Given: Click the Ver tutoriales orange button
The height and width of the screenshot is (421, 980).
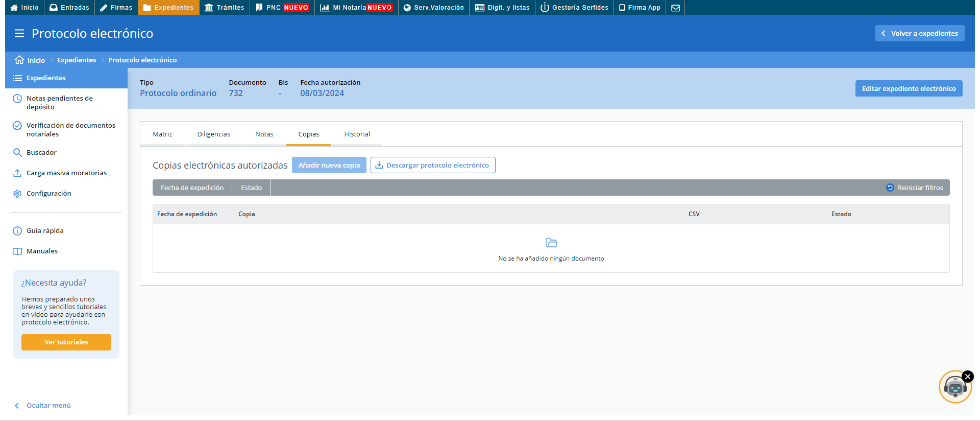Looking at the screenshot, I should (66, 342).
